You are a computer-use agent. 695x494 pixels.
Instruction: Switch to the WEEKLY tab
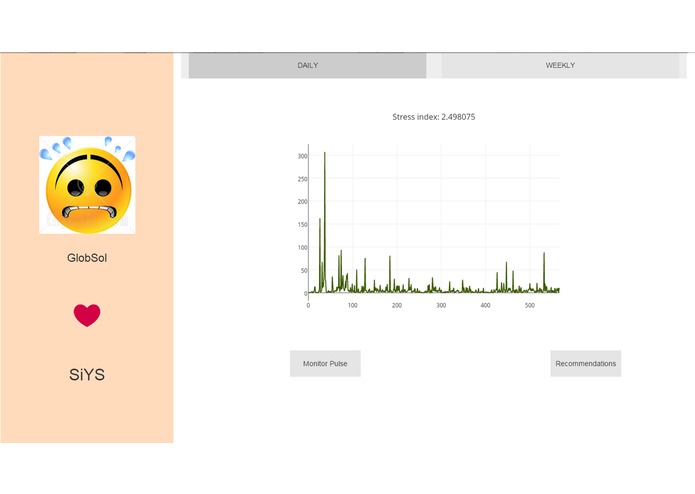point(560,66)
